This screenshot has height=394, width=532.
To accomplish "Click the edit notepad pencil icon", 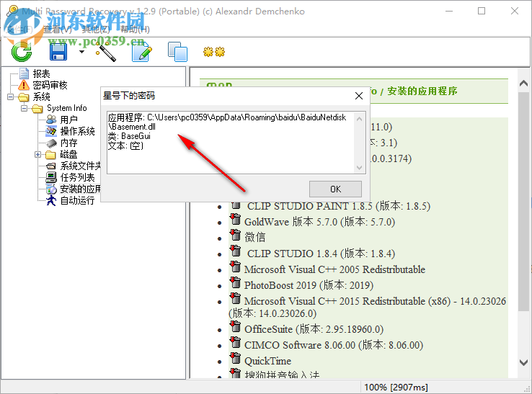I will (142, 52).
